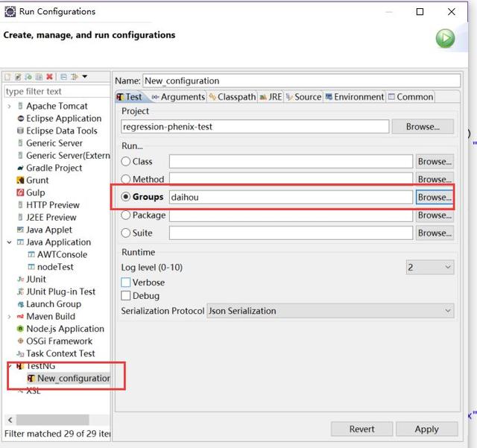Click the Launch Group icon
477x448 pixels.
20,304
